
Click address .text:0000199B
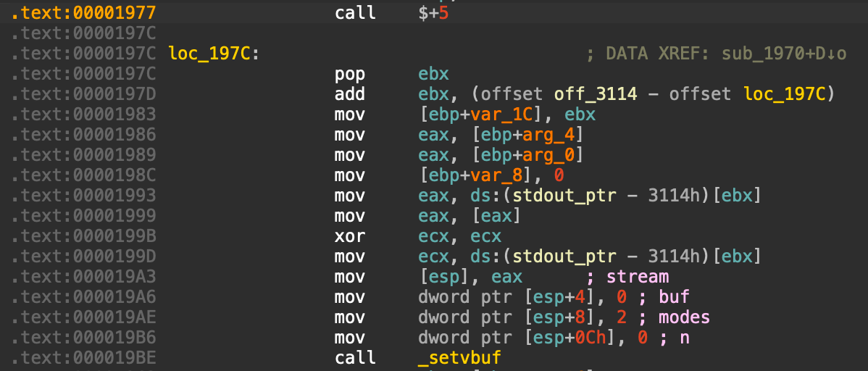83,236
